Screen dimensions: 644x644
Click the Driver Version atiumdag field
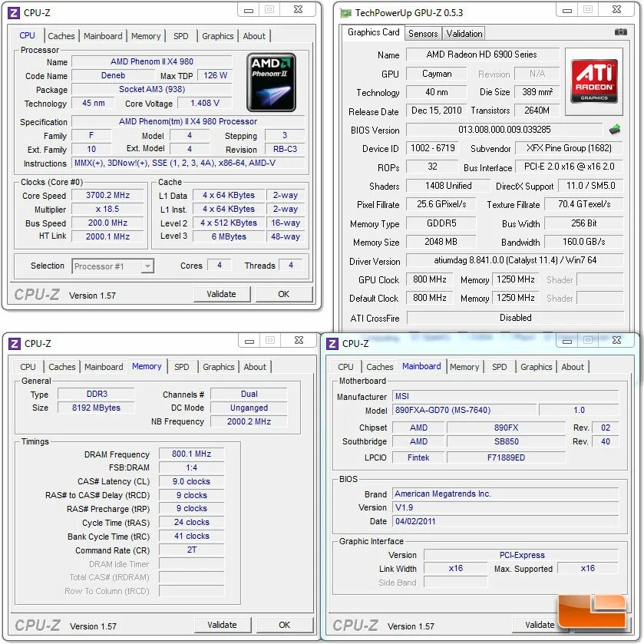[x=515, y=260]
